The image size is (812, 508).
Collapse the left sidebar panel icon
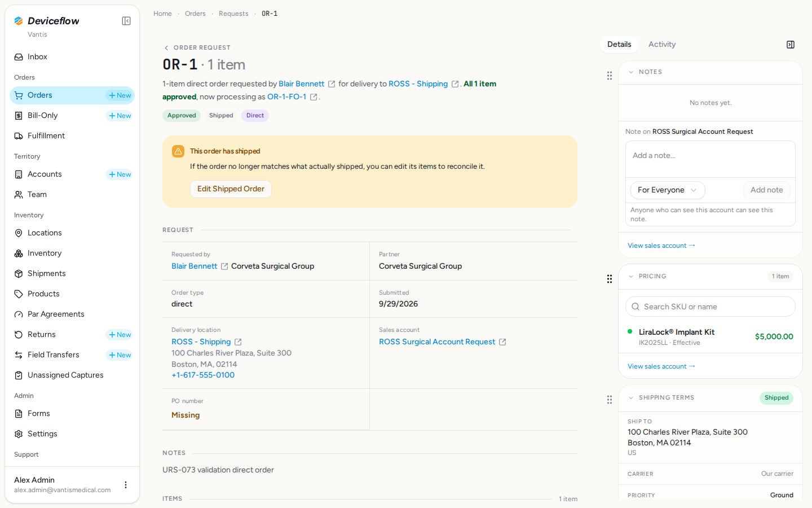coord(126,21)
